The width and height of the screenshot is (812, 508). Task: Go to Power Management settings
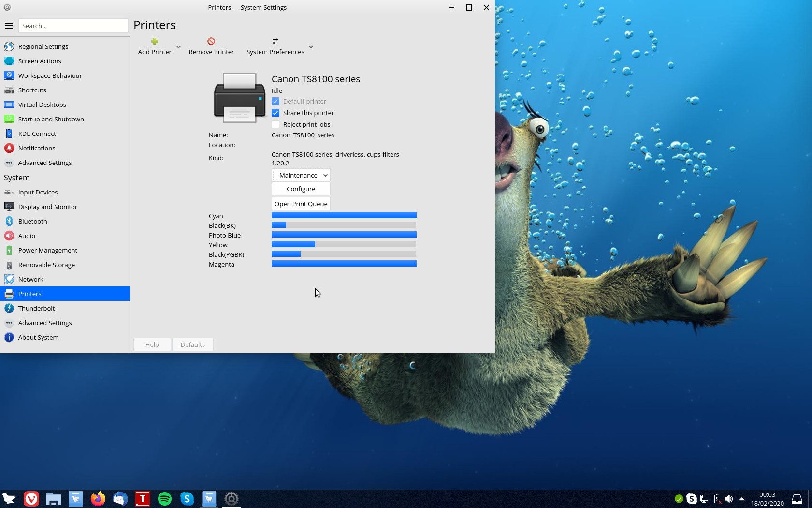(47, 250)
